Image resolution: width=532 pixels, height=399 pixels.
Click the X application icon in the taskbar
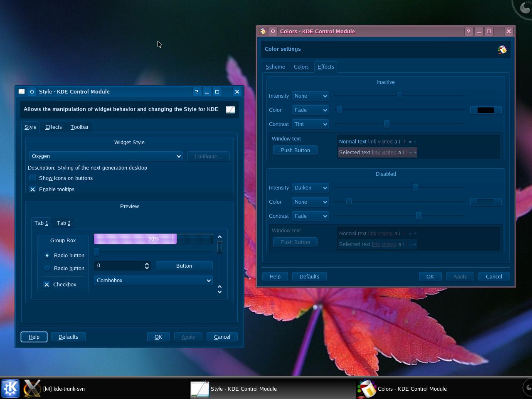(x=32, y=389)
